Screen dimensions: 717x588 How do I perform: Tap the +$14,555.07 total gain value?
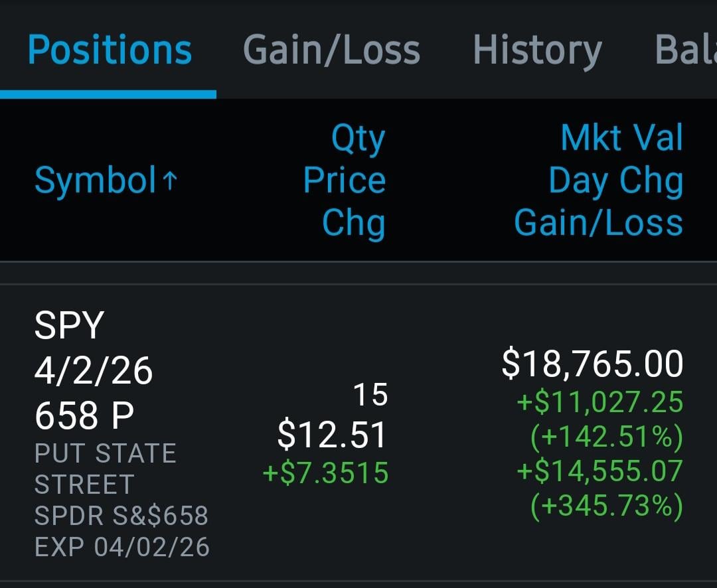(x=599, y=471)
